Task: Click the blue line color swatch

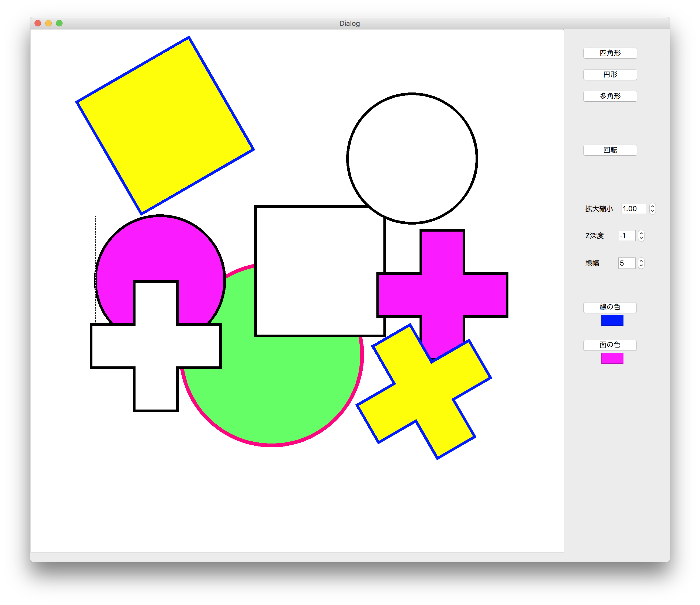Action: tap(612, 320)
